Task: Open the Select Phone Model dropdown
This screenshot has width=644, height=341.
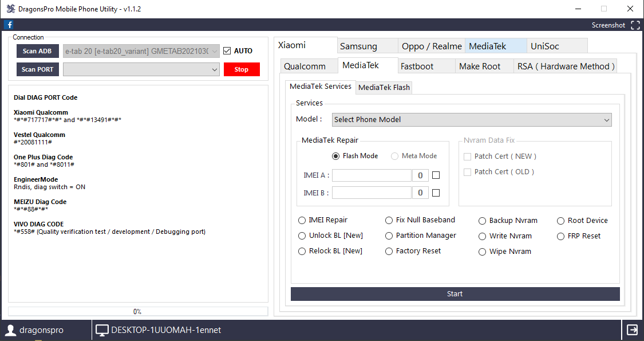Action: coord(472,120)
